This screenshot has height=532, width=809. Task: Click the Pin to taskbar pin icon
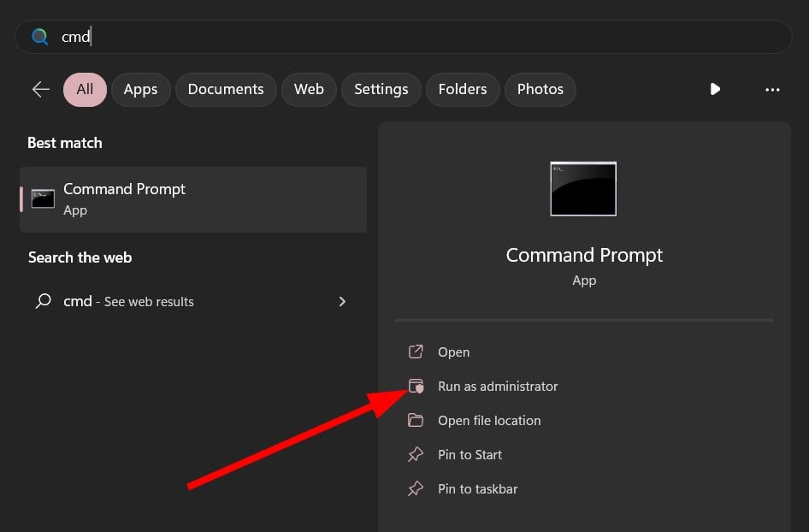click(416, 488)
